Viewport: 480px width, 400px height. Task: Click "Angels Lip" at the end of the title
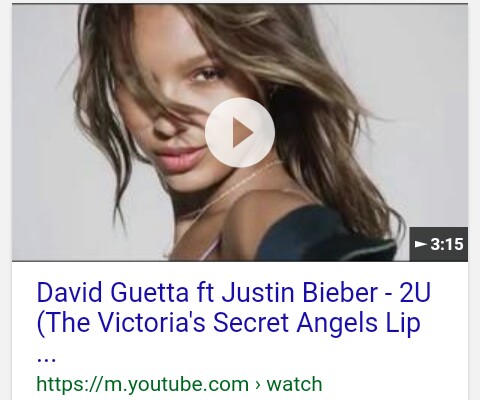click(x=359, y=323)
